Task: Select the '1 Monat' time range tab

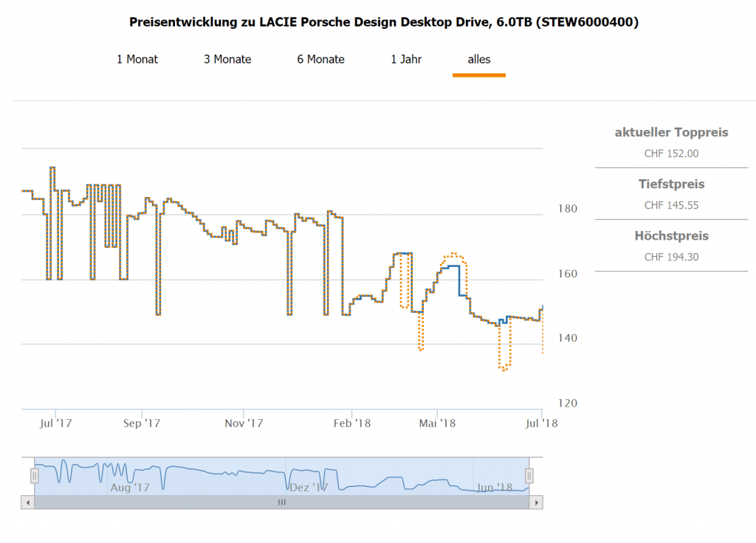Action: click(137, 59)
